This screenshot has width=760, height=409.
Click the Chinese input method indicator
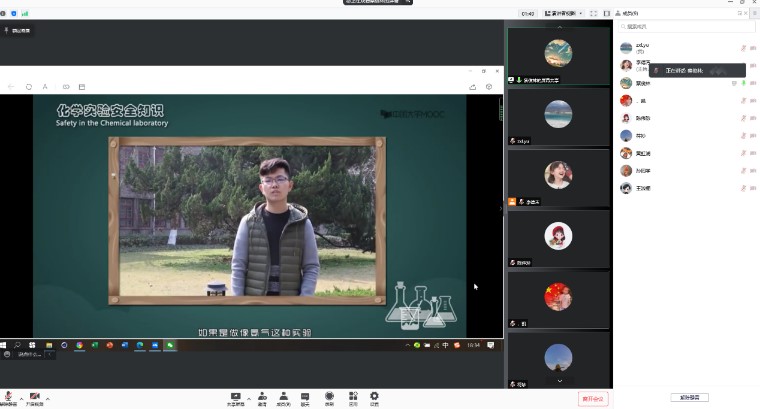(445, 345)
